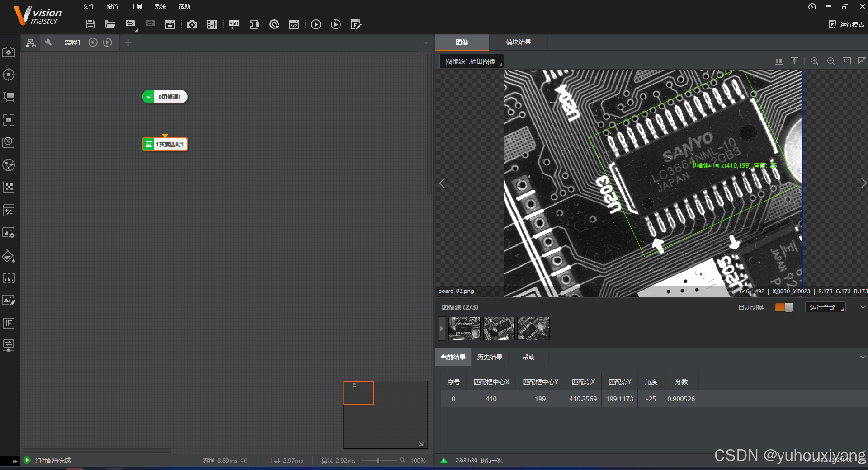
Task: Open the measurement tools sidebar icon
Action: pyautogui.click(x=9, y=97)
